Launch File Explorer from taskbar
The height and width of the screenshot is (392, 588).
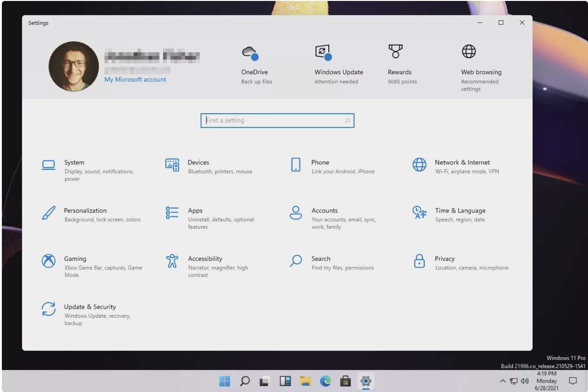click(306, 381)
